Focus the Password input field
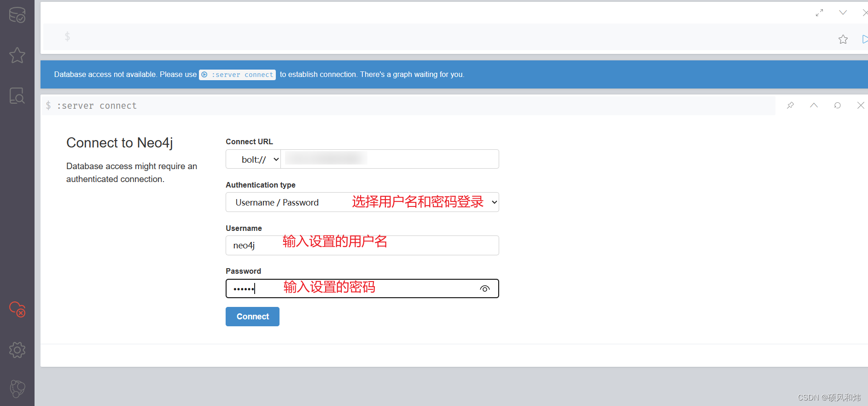The image size is (868, 406). point(362,288)
